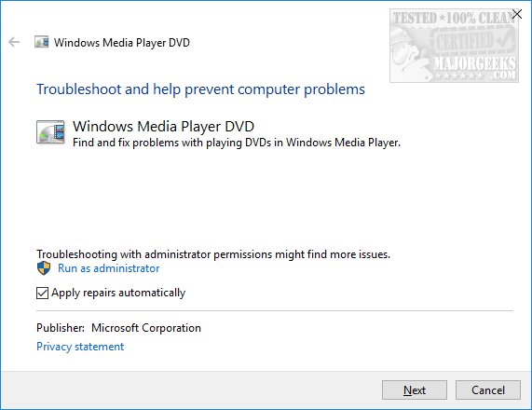This screenshot has width=532, height=410.
Task: Click the small DVD icon in title bar
Action: pyautogui.click(x=41, y=42)
